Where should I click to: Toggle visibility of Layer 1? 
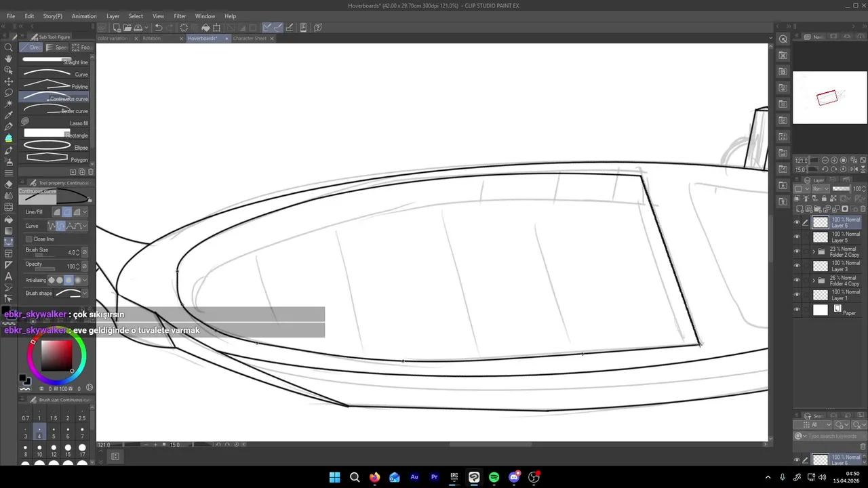[797, 295]
